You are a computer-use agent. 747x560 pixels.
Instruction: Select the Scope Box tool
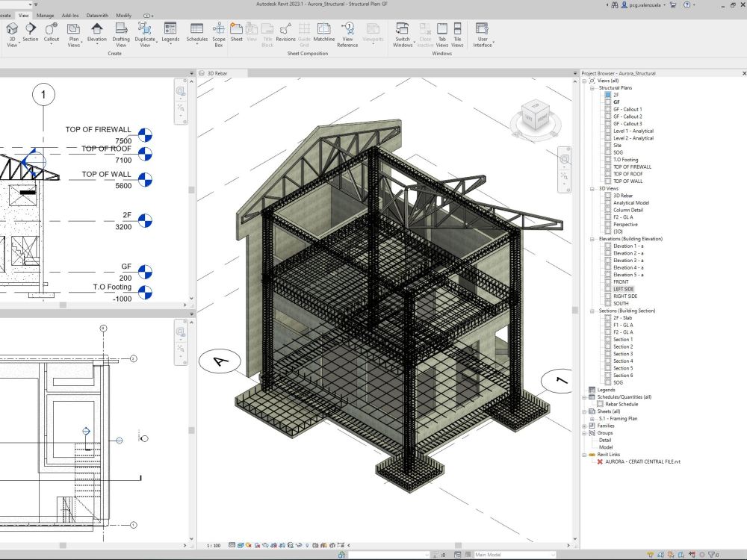click(219, 35)
